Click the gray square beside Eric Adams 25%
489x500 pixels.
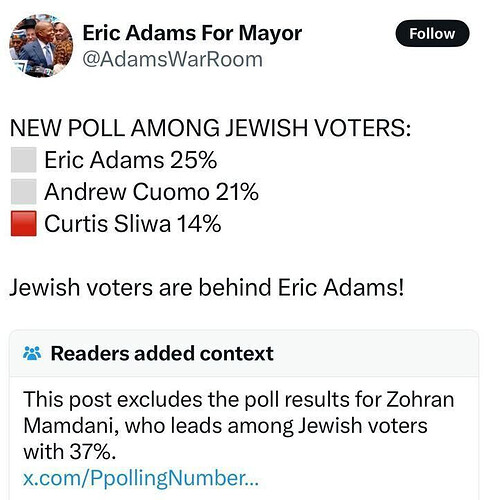click(23, 160)
